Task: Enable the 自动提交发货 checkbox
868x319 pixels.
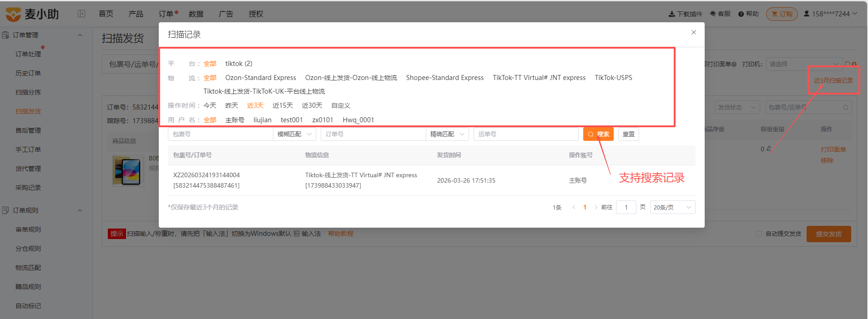Action: pyautogui.click(x=759, y=234)
